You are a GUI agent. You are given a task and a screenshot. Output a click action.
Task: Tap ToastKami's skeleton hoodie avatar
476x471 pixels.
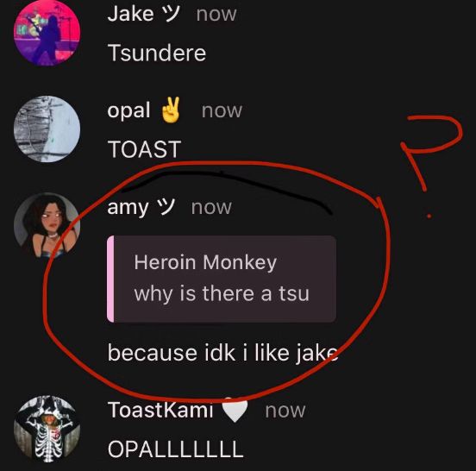(x=47, y=429)
